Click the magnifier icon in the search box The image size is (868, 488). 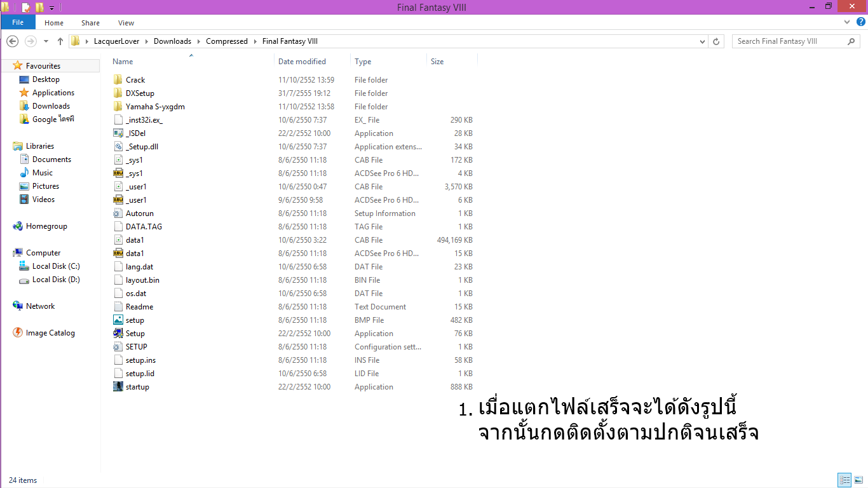coord(851,41)
